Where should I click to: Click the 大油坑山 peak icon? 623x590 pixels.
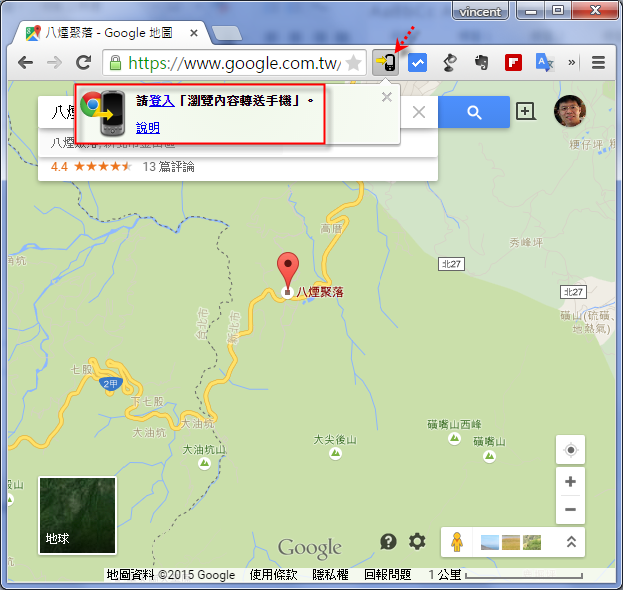(x=205, y=463)
